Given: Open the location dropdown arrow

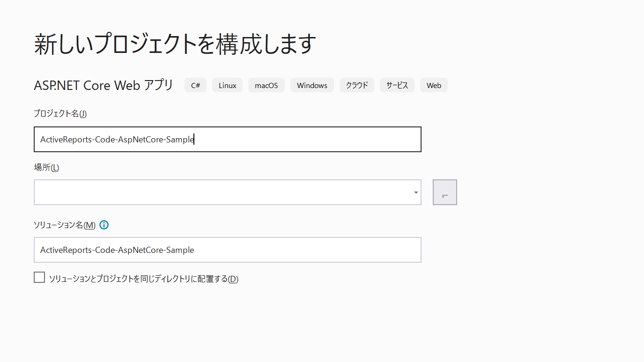Looking at the screenshot, I should [x=416, y=192].
